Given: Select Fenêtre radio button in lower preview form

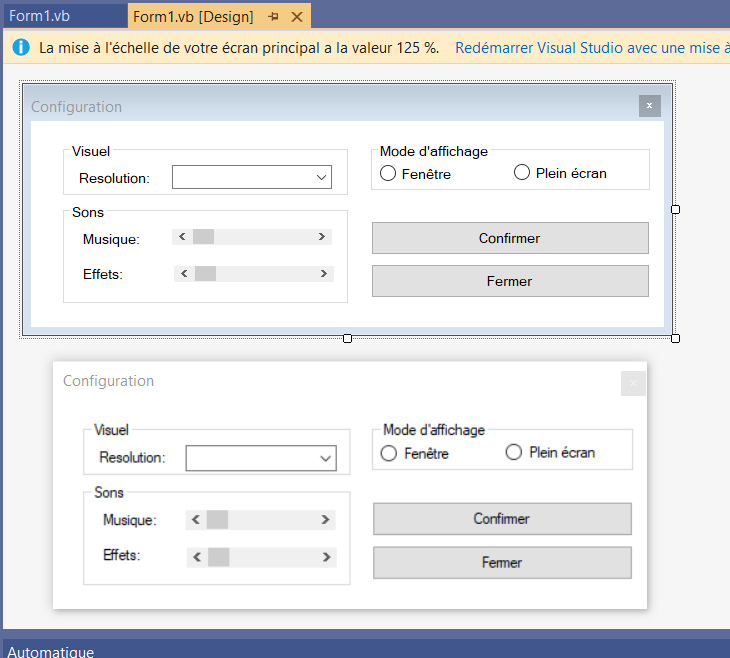Looking at the screenshot, I should [x=389, y=453].
